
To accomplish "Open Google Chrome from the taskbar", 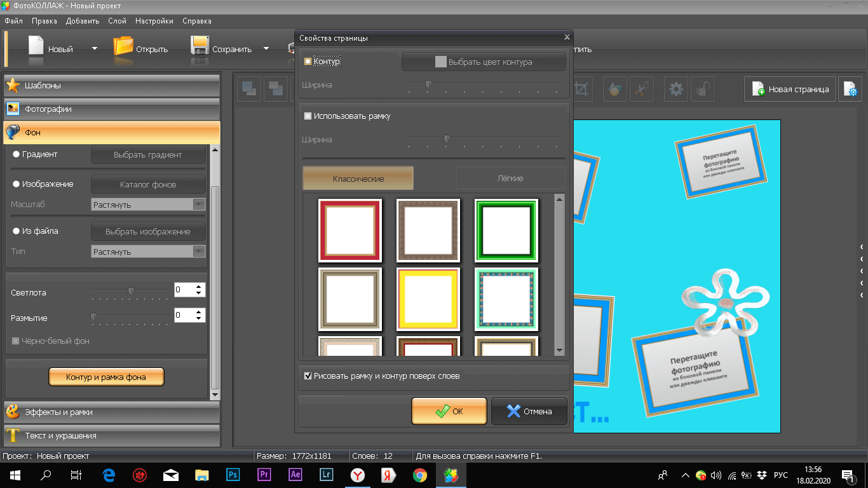I will (x=419, y=475).
